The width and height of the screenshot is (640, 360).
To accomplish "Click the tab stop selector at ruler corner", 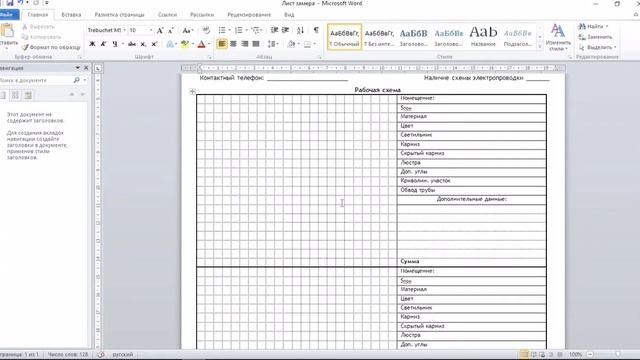I will 98,68.
